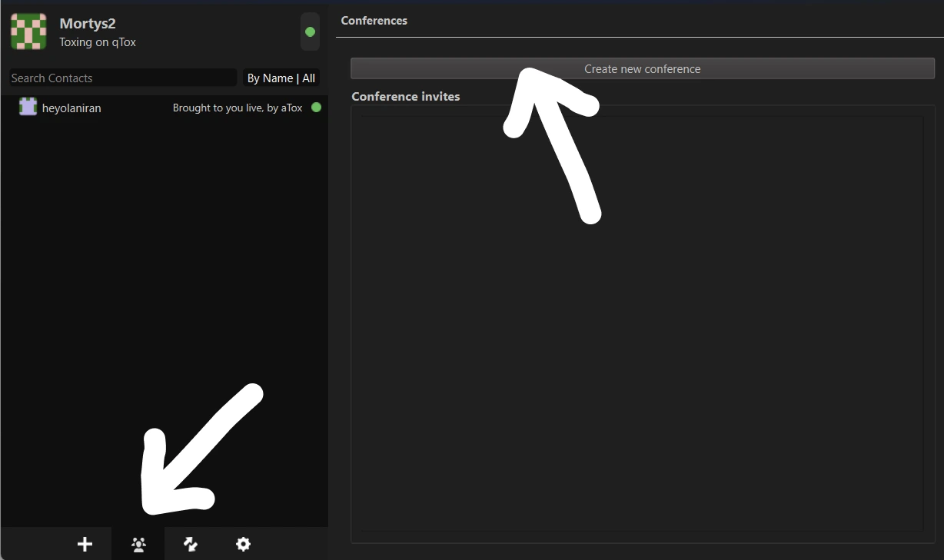Click inside the empty Conference invites list
Viewport: 944px width, 560px height.
[x=641, y=323]
